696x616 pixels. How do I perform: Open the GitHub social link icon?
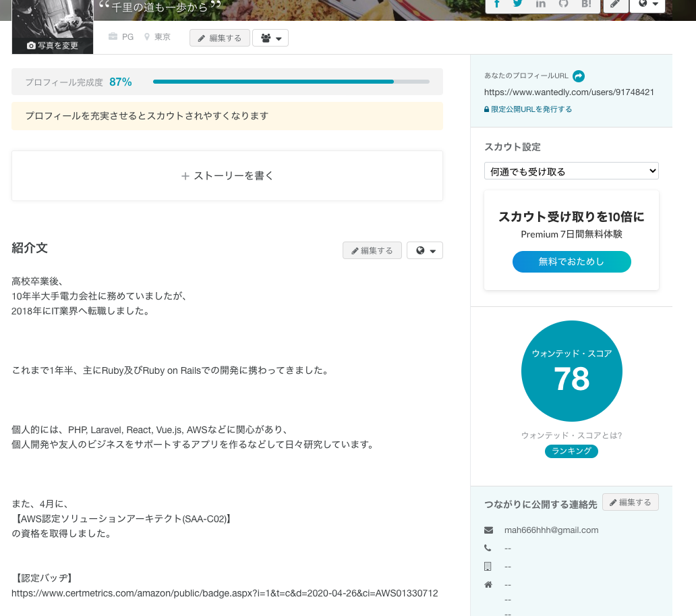563,4
